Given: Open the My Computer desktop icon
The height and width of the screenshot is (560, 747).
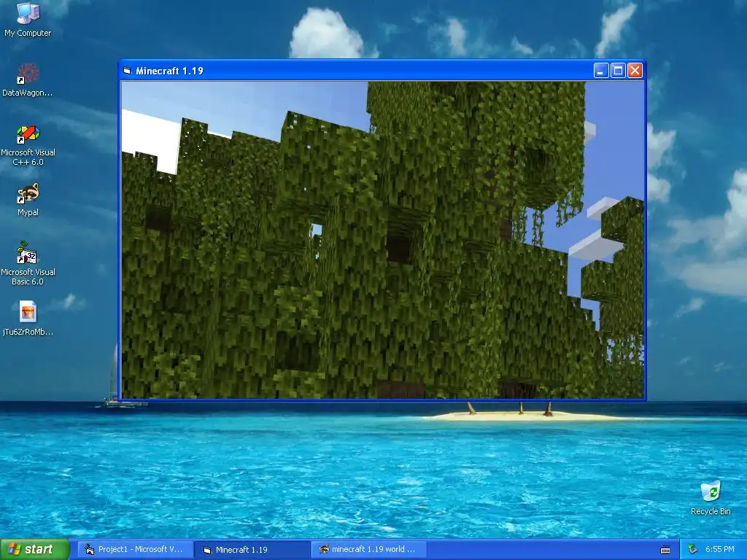Looking at the screenshot, I should click(28, 19).
